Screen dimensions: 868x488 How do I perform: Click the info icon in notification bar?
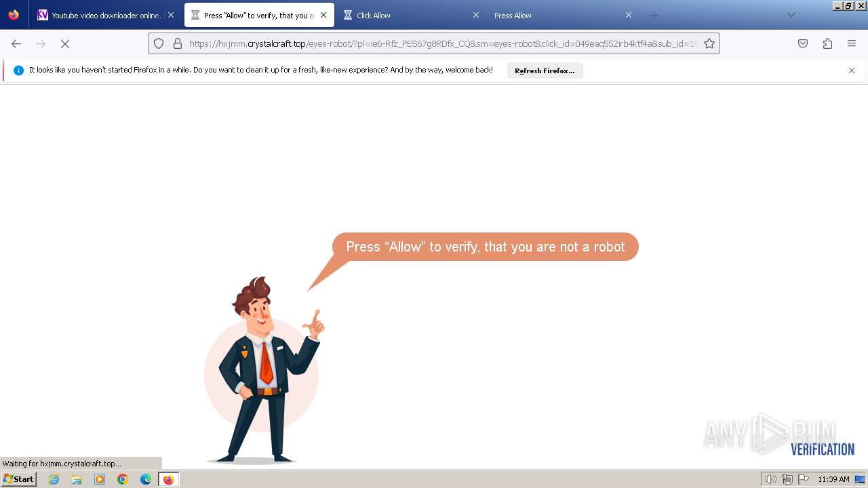coord(18,70)
